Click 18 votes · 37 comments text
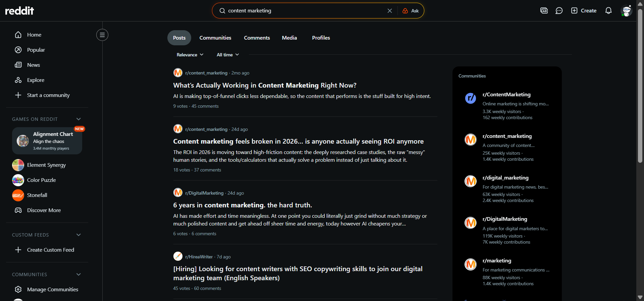This screenshot has width=644, height=301. pos(197,170)
